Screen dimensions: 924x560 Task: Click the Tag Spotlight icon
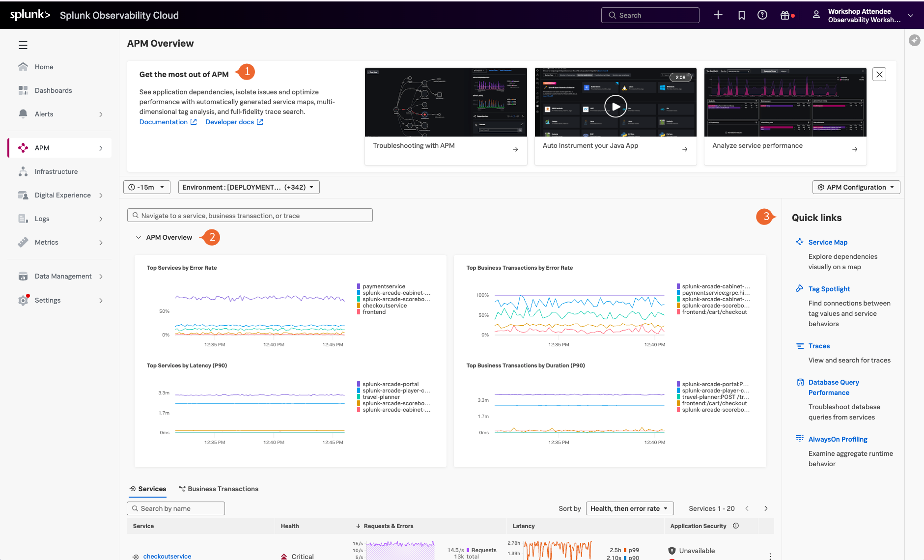(x=800, y=288)
